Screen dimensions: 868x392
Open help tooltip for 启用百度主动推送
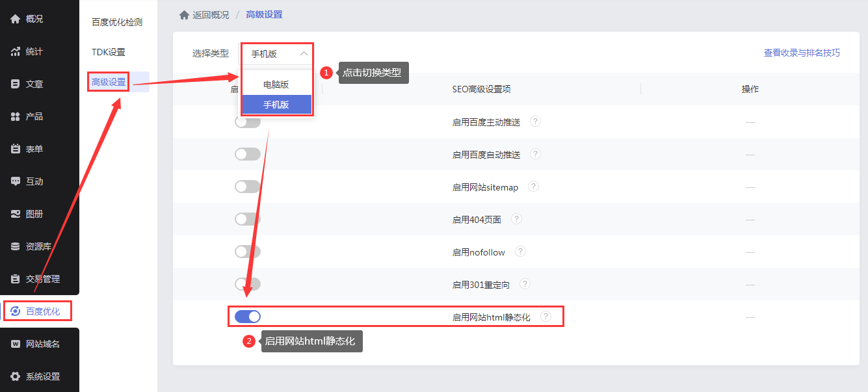[535, 122]
